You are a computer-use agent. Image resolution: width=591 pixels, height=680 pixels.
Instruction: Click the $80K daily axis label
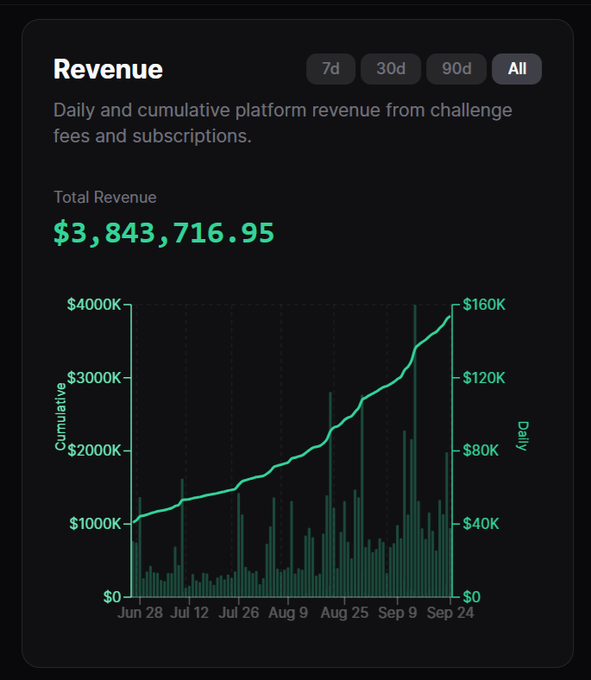coord(480,451)
